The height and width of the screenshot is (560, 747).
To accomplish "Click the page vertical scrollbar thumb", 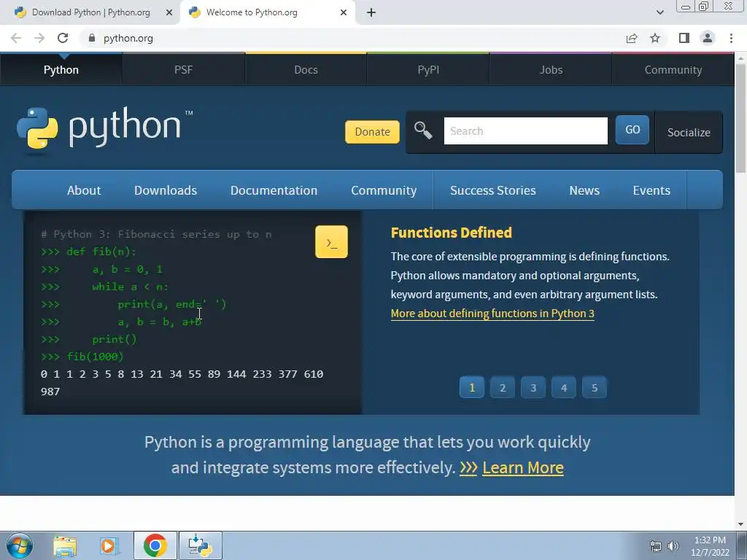I will tap(740, 119).
